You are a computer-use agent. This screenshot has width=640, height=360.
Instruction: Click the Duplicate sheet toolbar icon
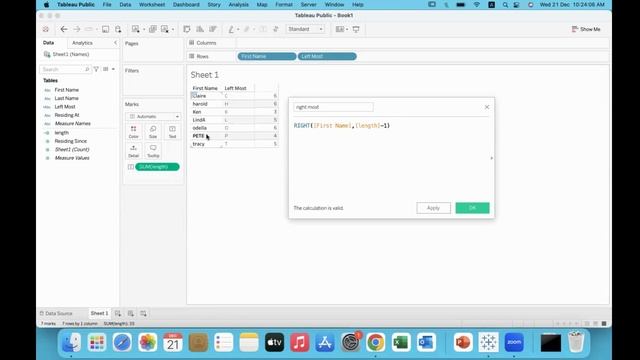coord(153,29)
